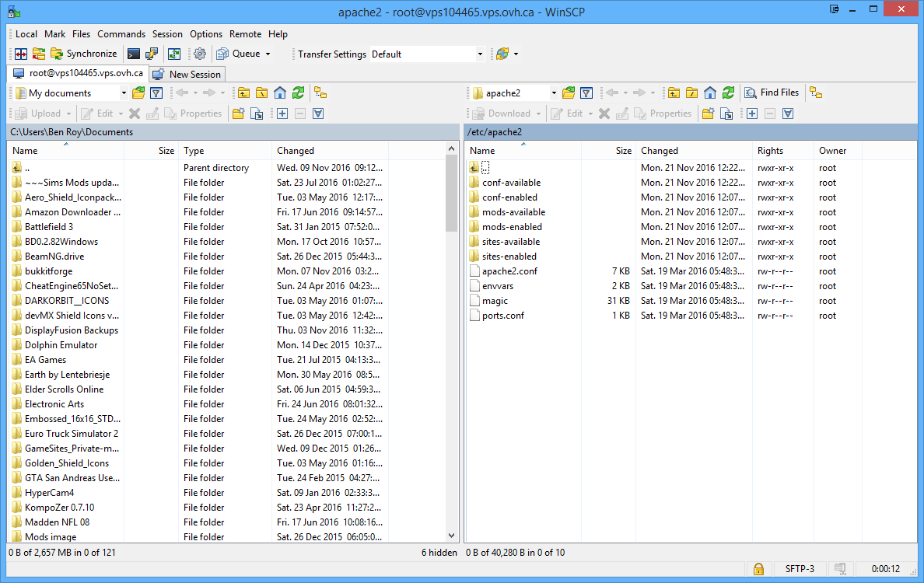Open the My documents drive dropdown
Screen dimensions: 924x583
coord(124,93)
